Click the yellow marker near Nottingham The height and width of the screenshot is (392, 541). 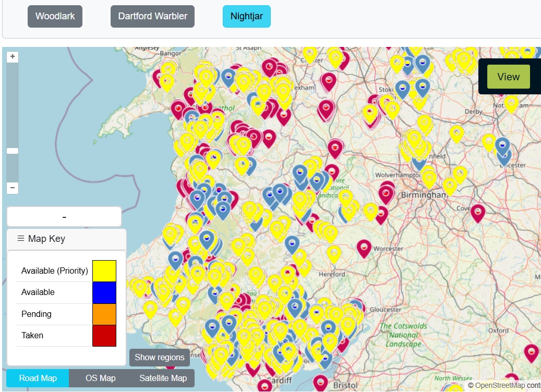pyautogui.click(x=511, y=104)
